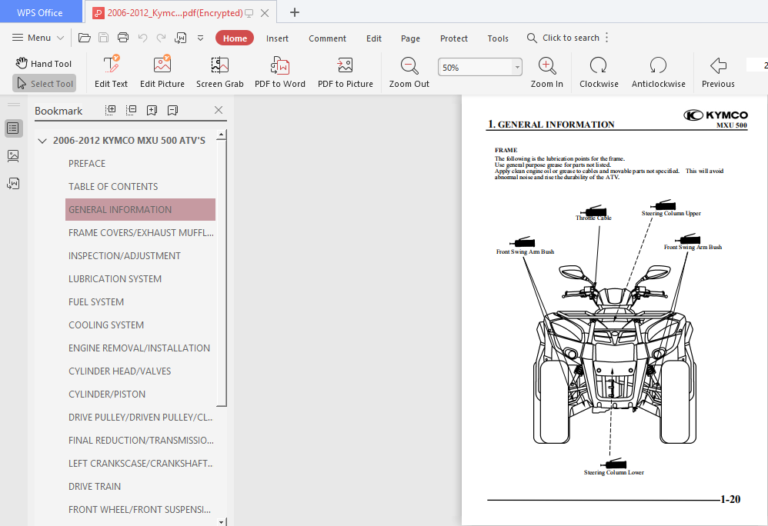Click the Zoom In button
768x526 pixels.
click(x=547, y=72)
